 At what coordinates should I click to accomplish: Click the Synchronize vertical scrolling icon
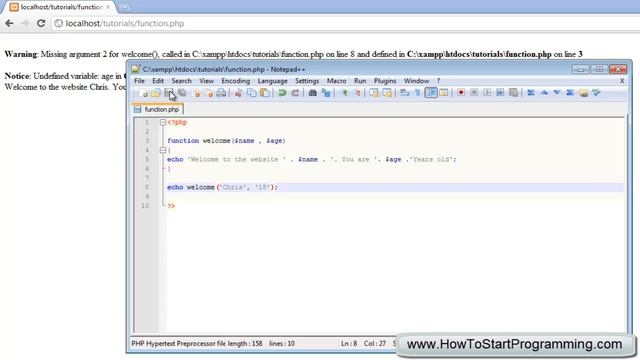pyautogui.click(x=374, y=93)
